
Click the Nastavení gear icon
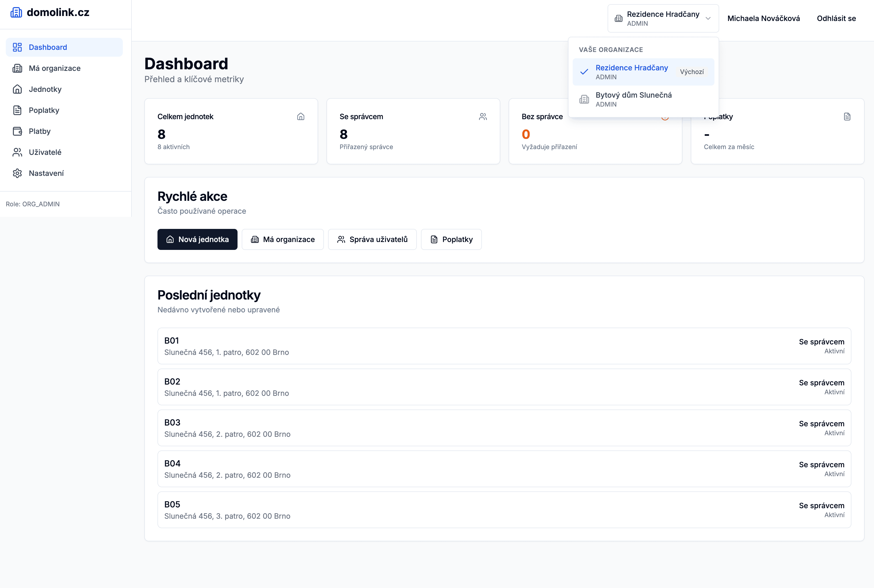coord(17,173)
